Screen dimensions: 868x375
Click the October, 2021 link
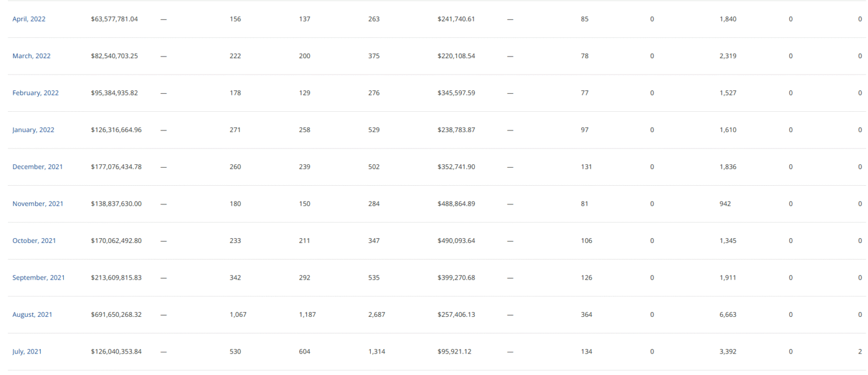tap(34, 241)
